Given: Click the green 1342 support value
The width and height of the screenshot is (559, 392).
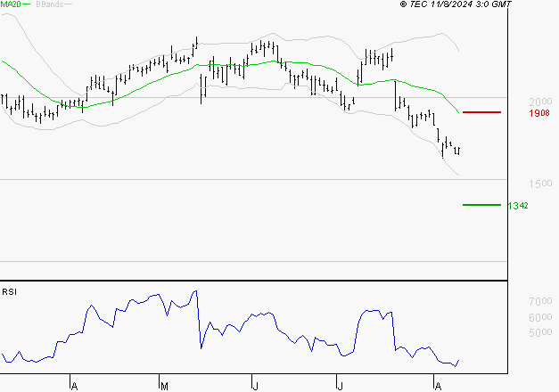Looking at the screenshot, I should pos(518,206).
